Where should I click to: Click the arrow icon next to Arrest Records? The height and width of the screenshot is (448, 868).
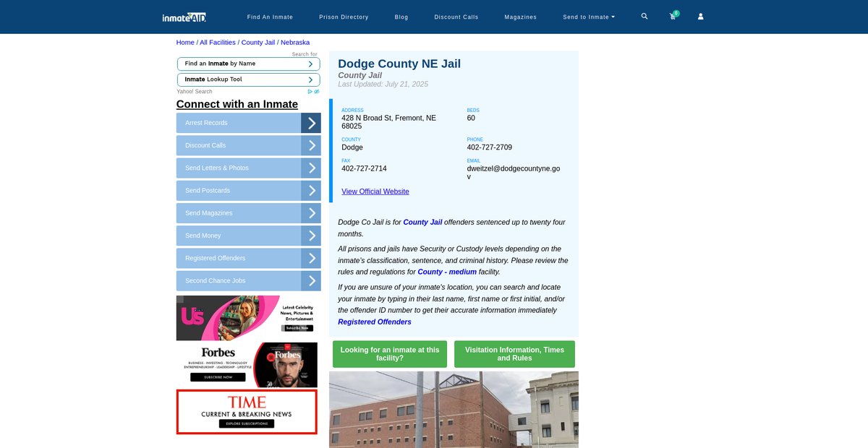click(x=311, y=123)
